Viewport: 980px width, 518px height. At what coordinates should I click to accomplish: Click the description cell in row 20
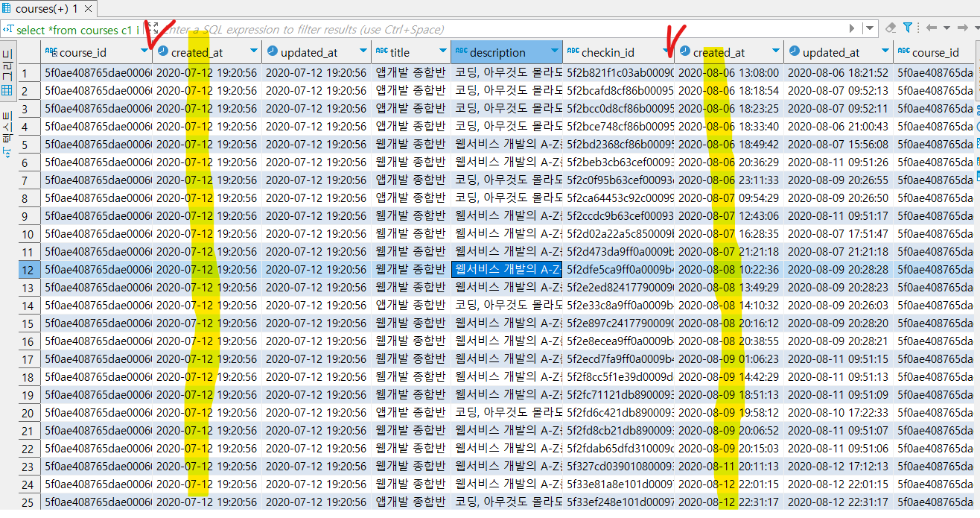click(506, 412)
